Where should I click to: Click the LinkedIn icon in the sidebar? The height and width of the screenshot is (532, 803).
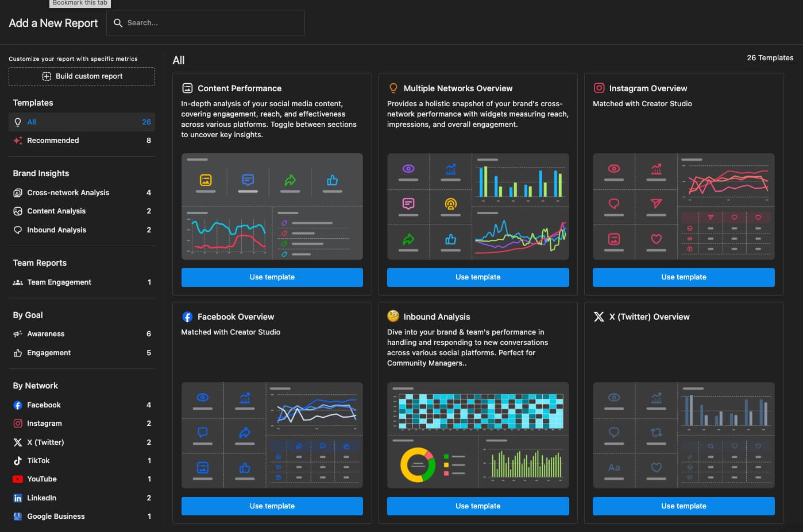(x=16, y=498)
